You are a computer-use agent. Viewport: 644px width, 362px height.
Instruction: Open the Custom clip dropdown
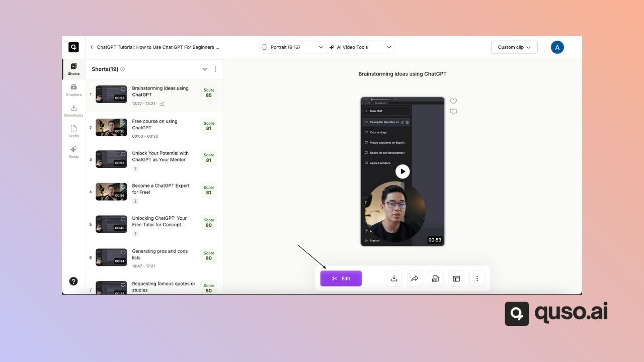click(x=514, y=47)
